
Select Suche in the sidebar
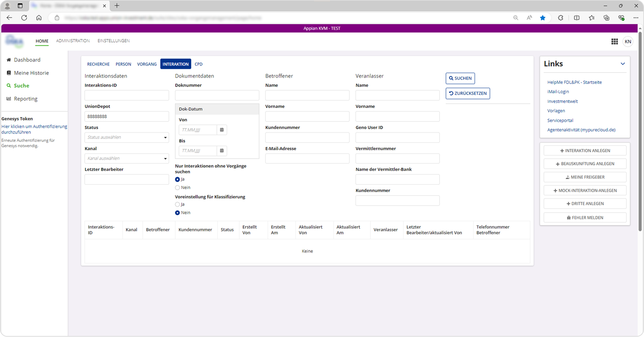coord(18,86)
